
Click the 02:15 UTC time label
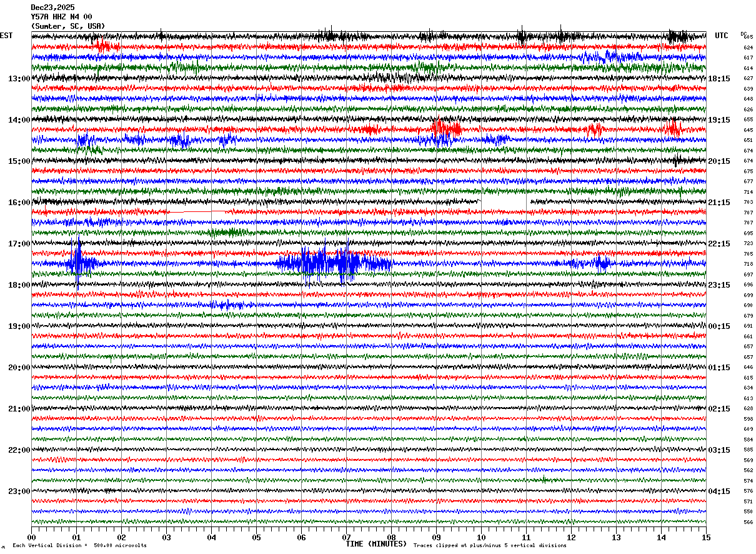(x=719, y=409)
